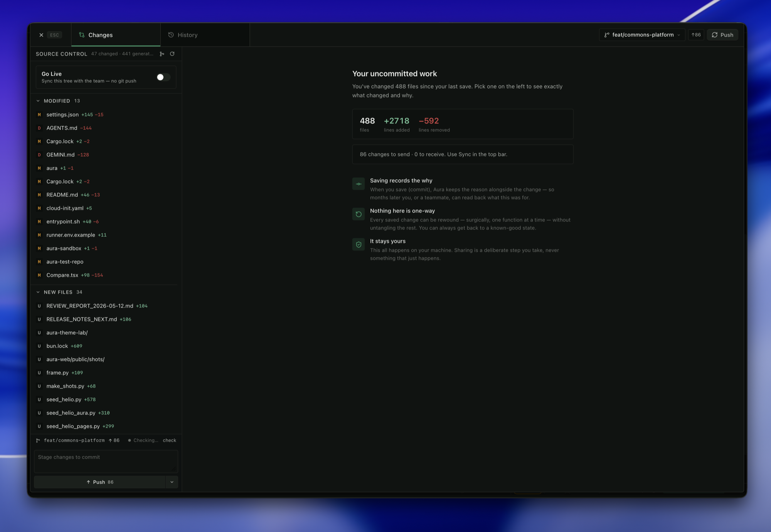Click the rewind icon beside Nothing here is one-way
This screenshot has width=771, height=532.
point(359,214)
